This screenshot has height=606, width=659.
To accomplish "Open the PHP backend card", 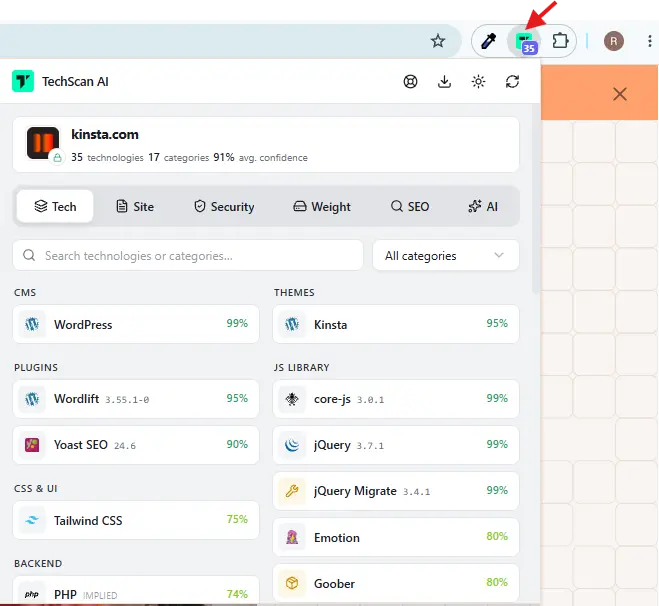I will point(136,590).
